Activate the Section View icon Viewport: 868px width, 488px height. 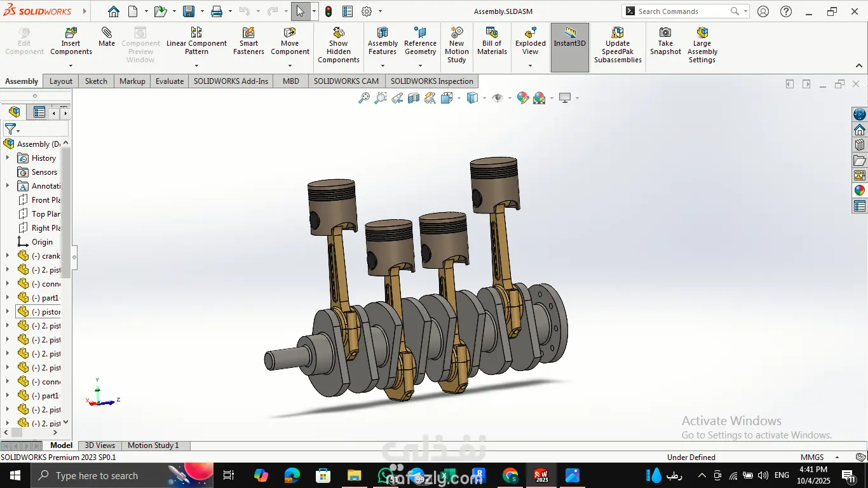[414, 98]
